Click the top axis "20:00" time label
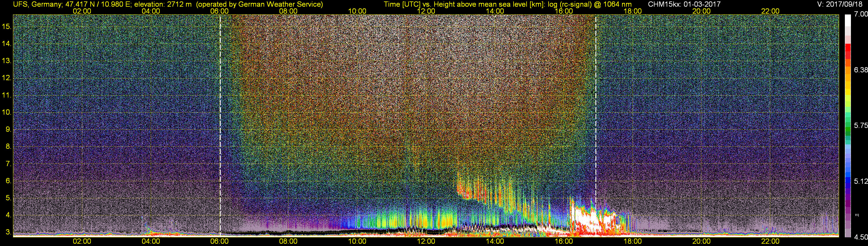 (702, 11)
